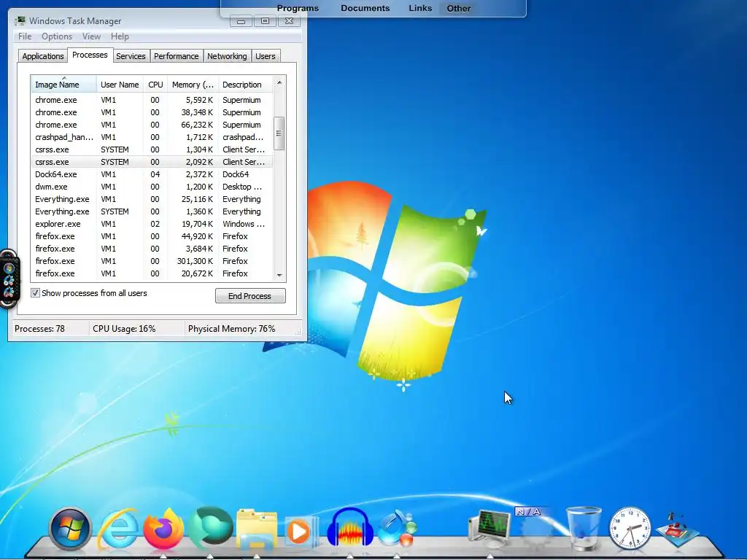
Task: Select Everything.exe row owned by SYSTEM
Action: (x=152, y=211)
